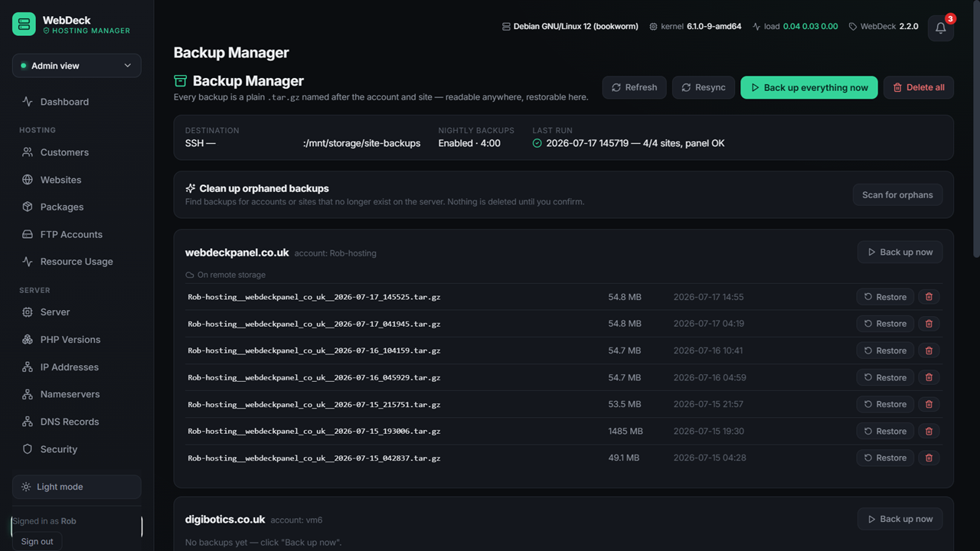The image size is (980, 551).
Task: Click the digibotics.co.uk site heading
Action: [x=225, y=520]
